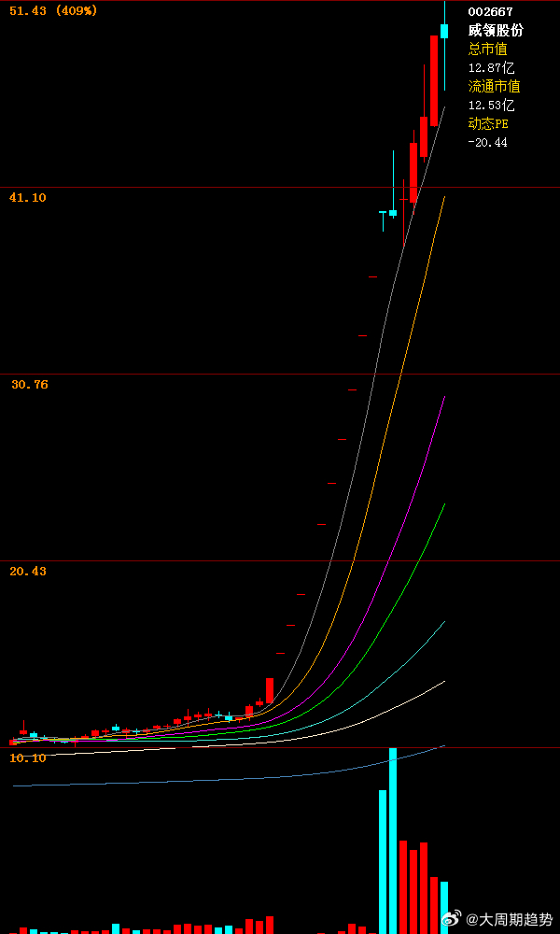Click the 51.43 (409%) price label

tap(53, 10)
